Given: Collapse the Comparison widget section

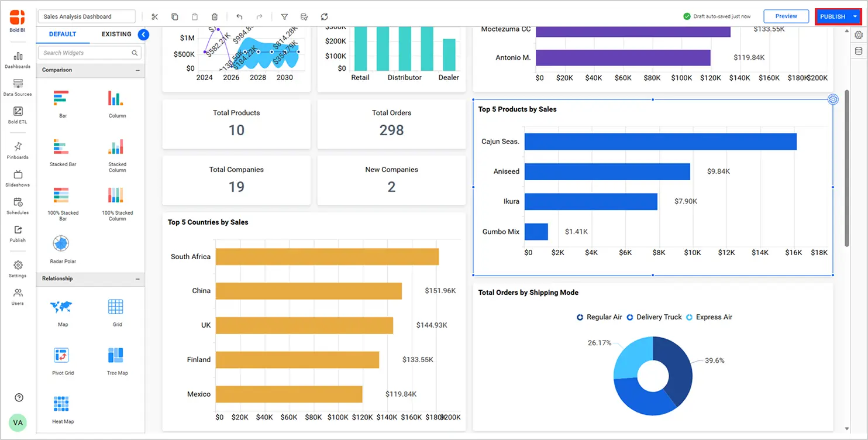Looking at the screenshot, I should pos(137,70).
